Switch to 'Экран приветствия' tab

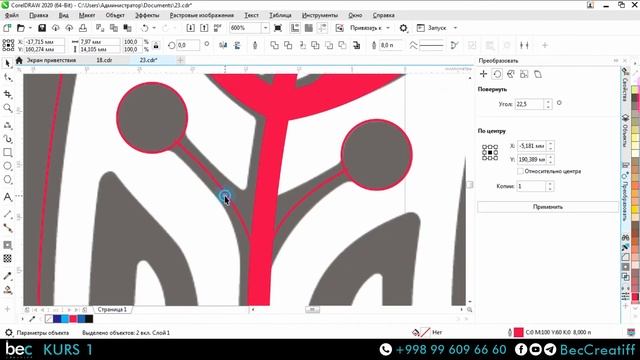point(51,60)
